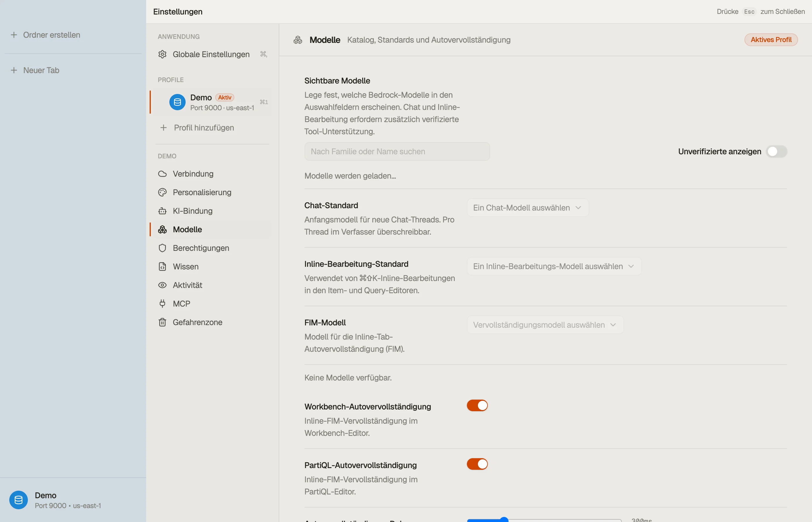Go to the Verbindung section
The width and height of the screenshot is (812, 522).
point(213,174)
